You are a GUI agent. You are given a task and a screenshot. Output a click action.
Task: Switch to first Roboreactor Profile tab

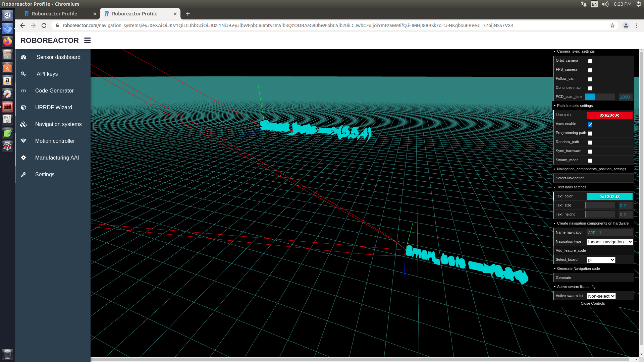pos(60,14)
